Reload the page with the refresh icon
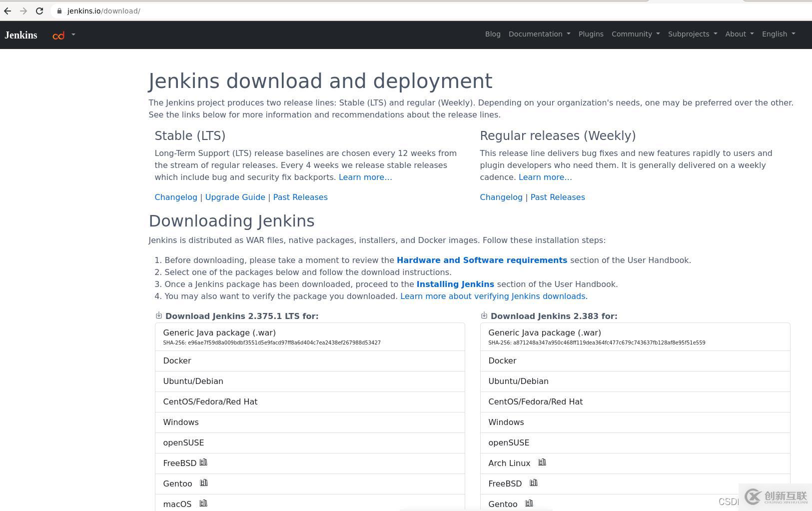Image resolution: width=812 pixels, height=511 pixels. [39, 11]
